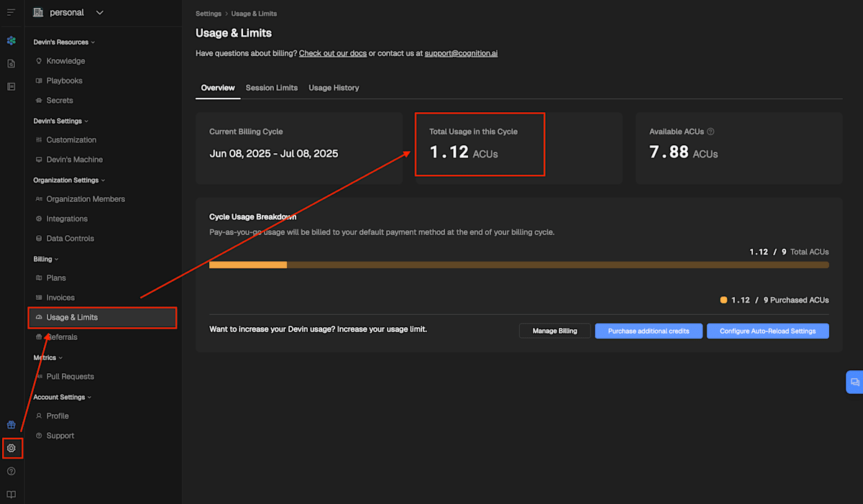The image size is (863, 504).
Task: Collapse the Organization Settings section
Action: click(x=69, y=180)
